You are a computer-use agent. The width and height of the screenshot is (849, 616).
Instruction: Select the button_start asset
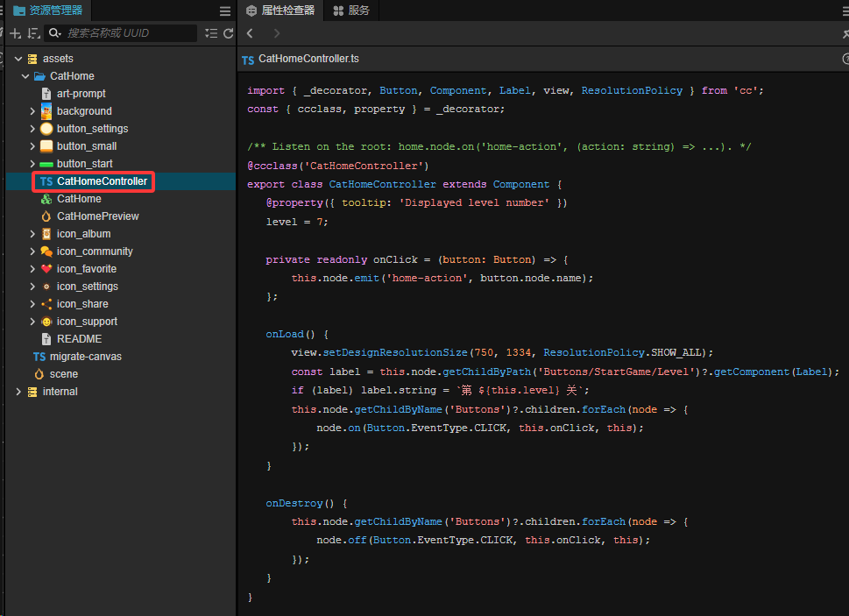point(121,164)
